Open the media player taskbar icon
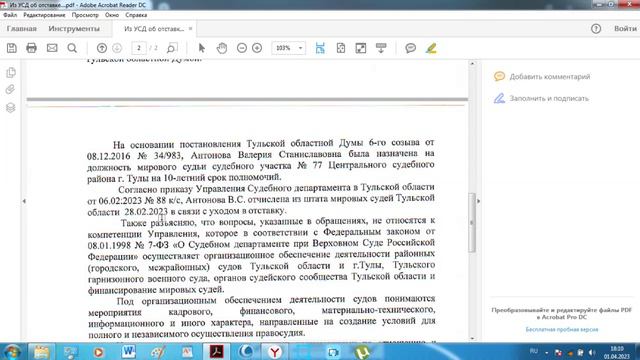 click(98, 351)
